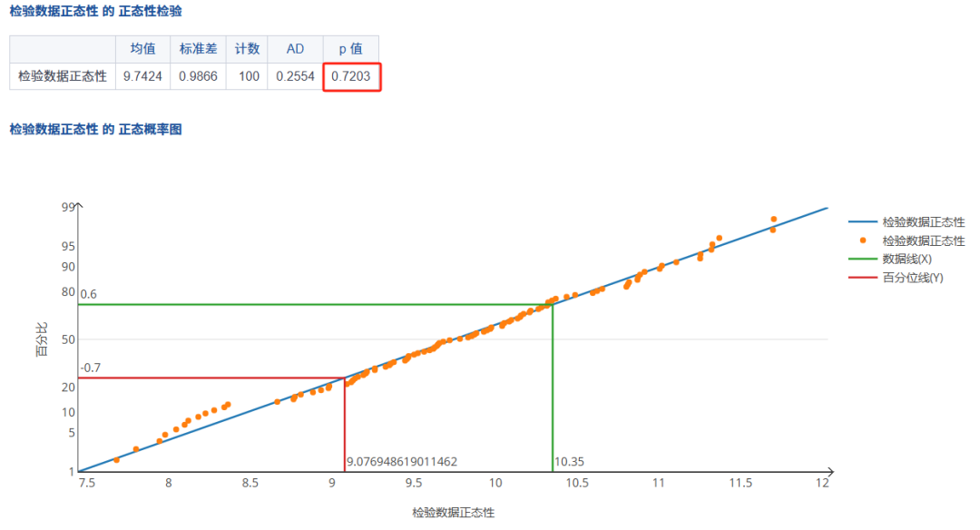Select the AD value cell 0.2554
This screenshot has height=530, width=980.
click(x=295, y=76)
